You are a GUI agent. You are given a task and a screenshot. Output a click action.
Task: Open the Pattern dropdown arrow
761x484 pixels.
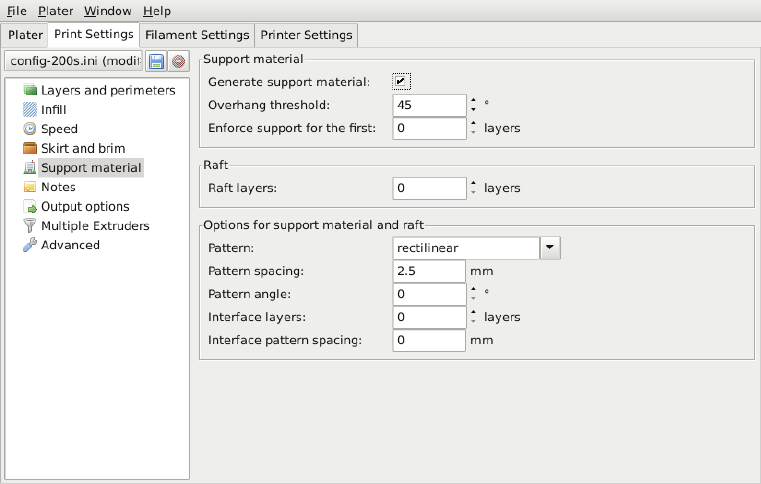[x=551, y=247]
